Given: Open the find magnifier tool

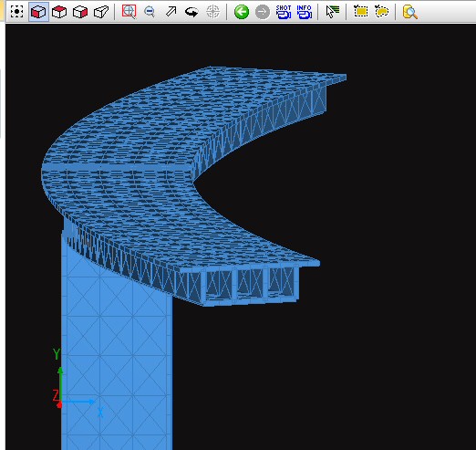Looking at the screenshot, I should click(x=409, y=12).
